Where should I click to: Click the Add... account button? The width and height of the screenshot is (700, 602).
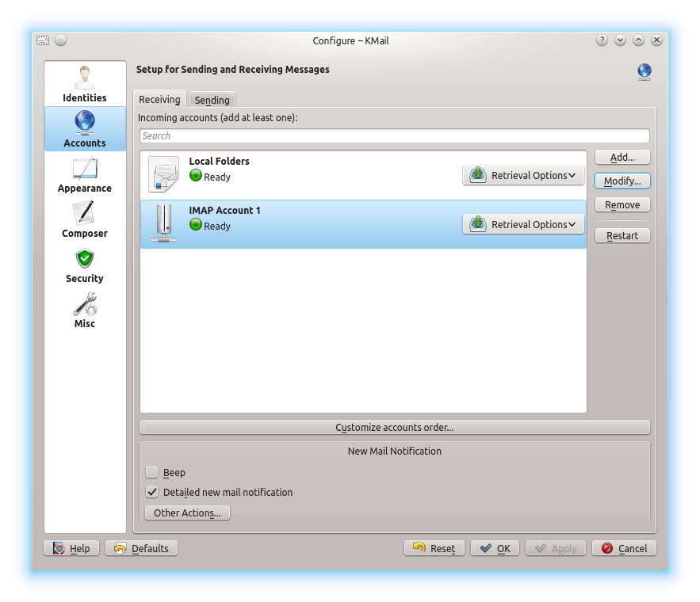point(622,157)
